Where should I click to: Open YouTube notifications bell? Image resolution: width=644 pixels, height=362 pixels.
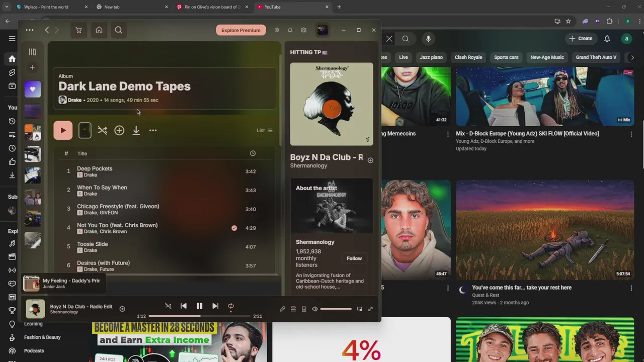point(607,39)
